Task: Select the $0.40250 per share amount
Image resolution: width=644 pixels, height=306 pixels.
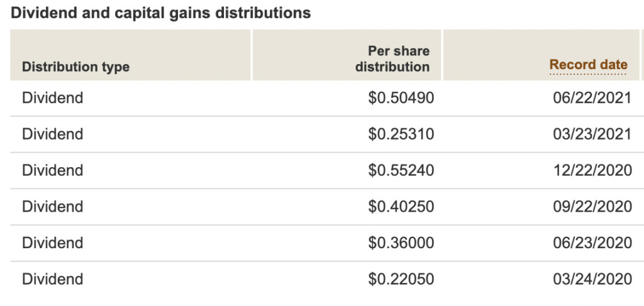Action: (x=401, y=207)
